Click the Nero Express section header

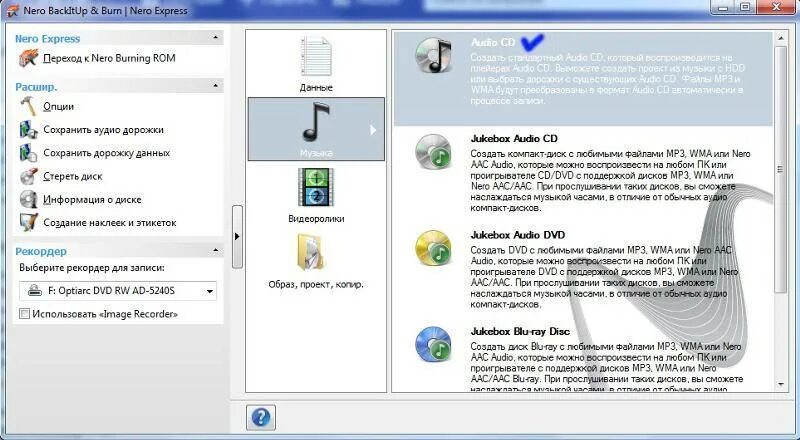[118, 38]
